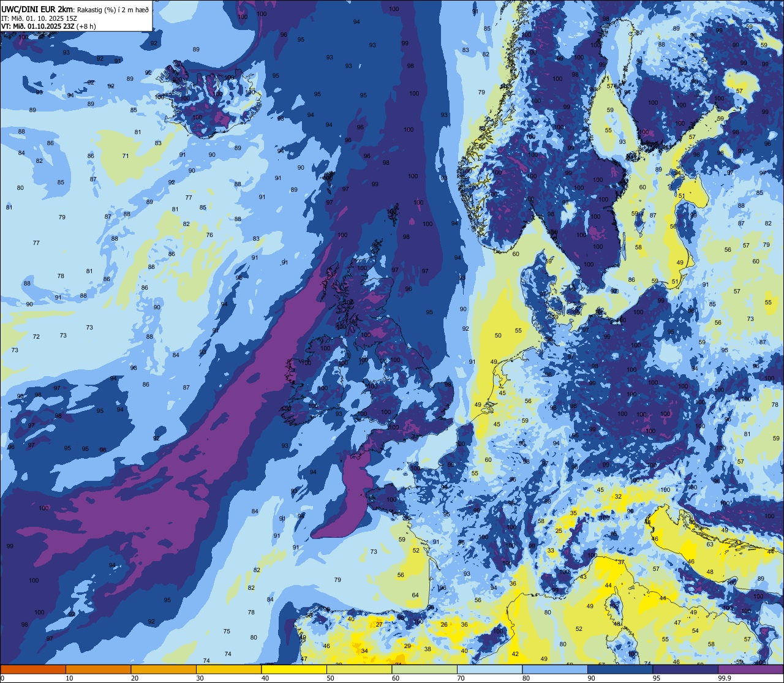
Task: Click the humidity value 42 on the map
Action: (x=515, y=654)
